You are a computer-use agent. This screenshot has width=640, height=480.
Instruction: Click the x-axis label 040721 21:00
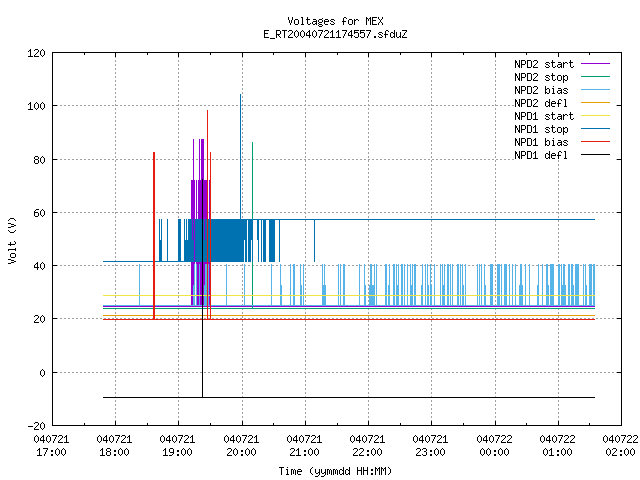304,446
